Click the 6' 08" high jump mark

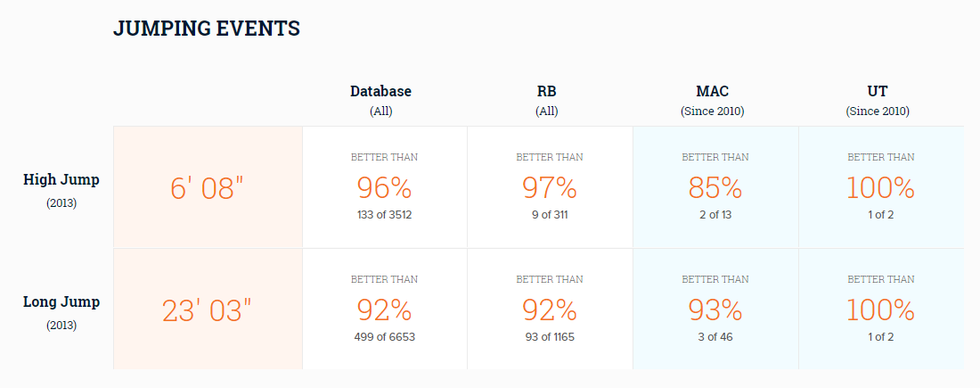click(x=207, y=187)
